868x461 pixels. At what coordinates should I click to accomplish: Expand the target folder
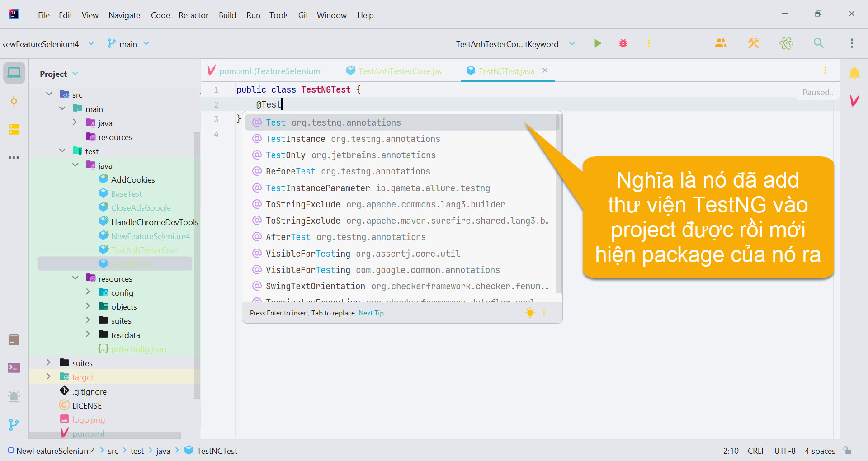click(x=49, y=376)
